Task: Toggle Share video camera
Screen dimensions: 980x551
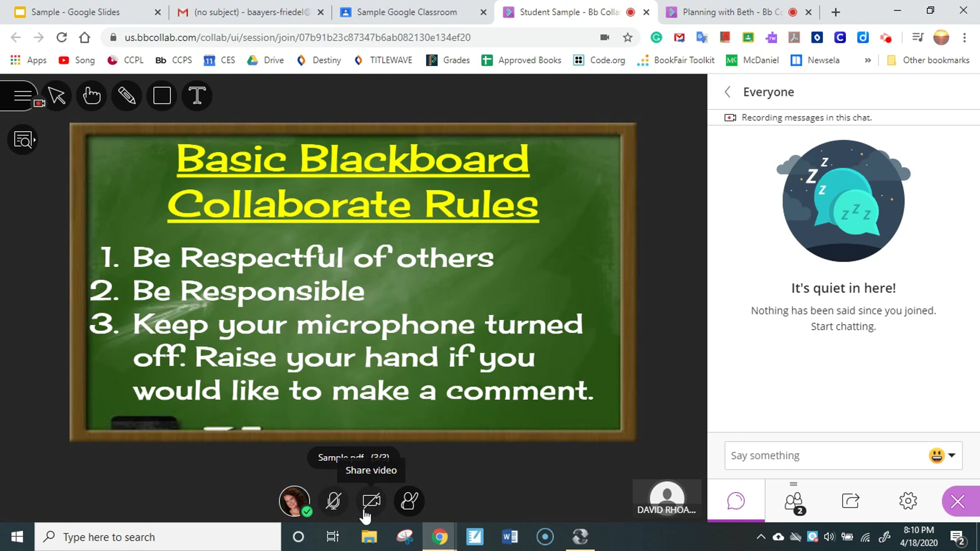Action: click(x=371, y=501)
